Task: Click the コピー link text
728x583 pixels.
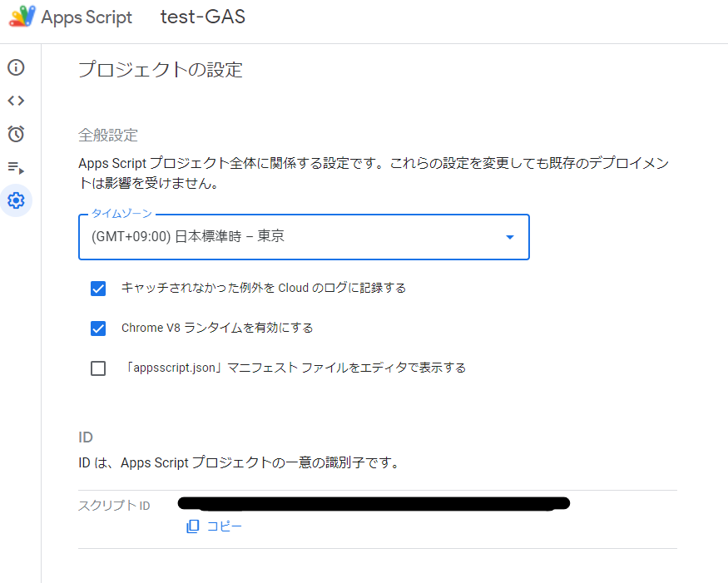Action: 224,526
